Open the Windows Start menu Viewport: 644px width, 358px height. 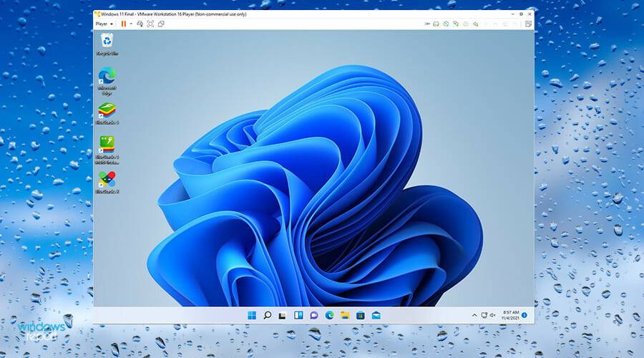tap(252, 315)
